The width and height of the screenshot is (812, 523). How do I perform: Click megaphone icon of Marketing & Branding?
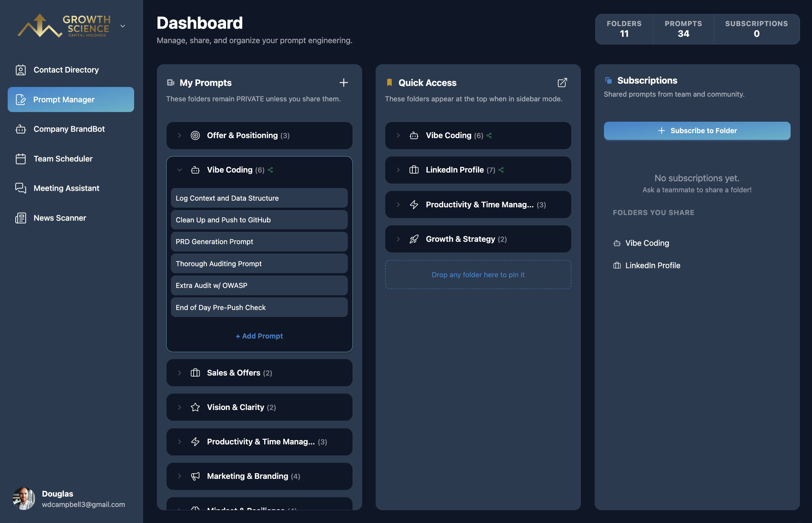[x=195, y=476]
